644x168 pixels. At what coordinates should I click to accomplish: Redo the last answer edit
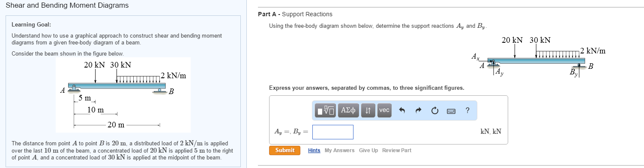pos(418,111)
